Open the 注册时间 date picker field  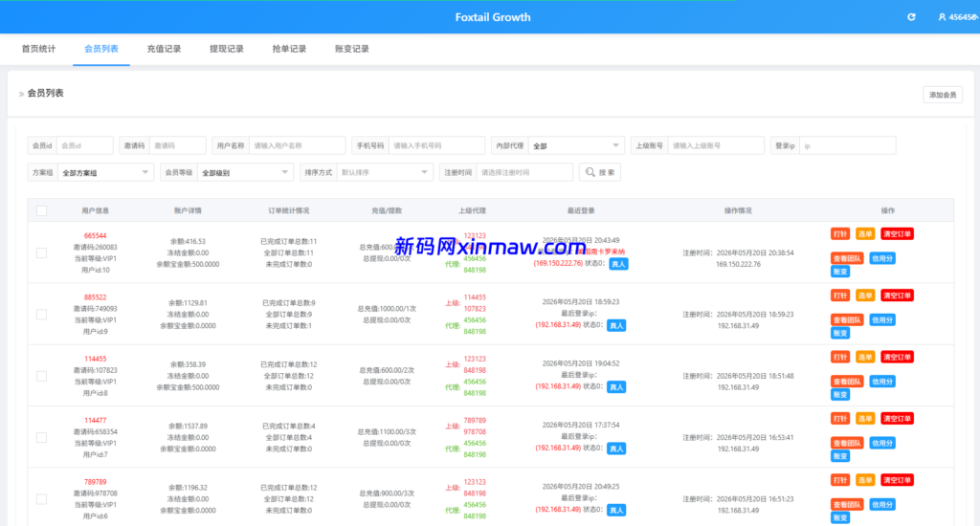(524, 172)
